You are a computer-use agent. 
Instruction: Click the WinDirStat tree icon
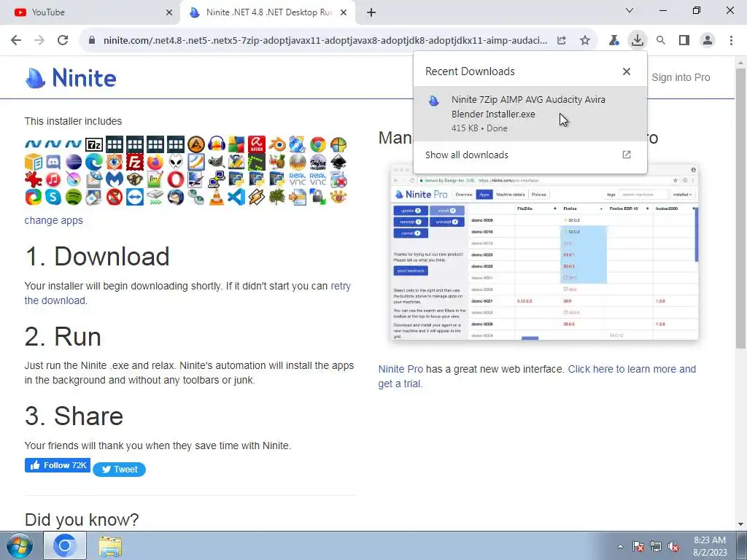point(277,197)
